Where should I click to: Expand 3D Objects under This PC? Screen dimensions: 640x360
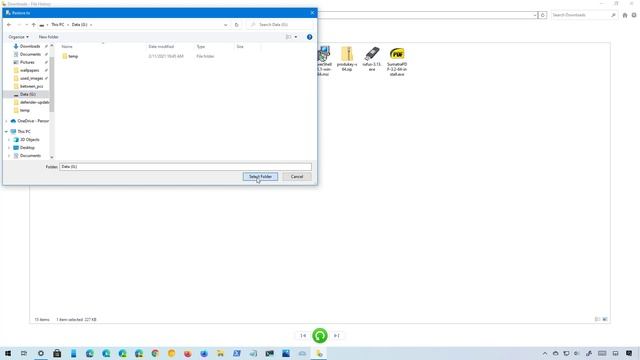[9, 140]
